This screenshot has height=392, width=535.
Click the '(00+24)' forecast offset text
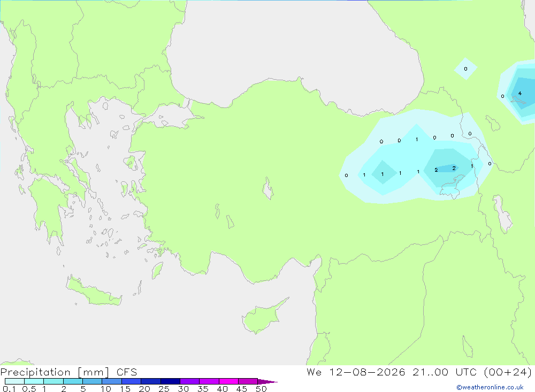[x=508, y=372]
